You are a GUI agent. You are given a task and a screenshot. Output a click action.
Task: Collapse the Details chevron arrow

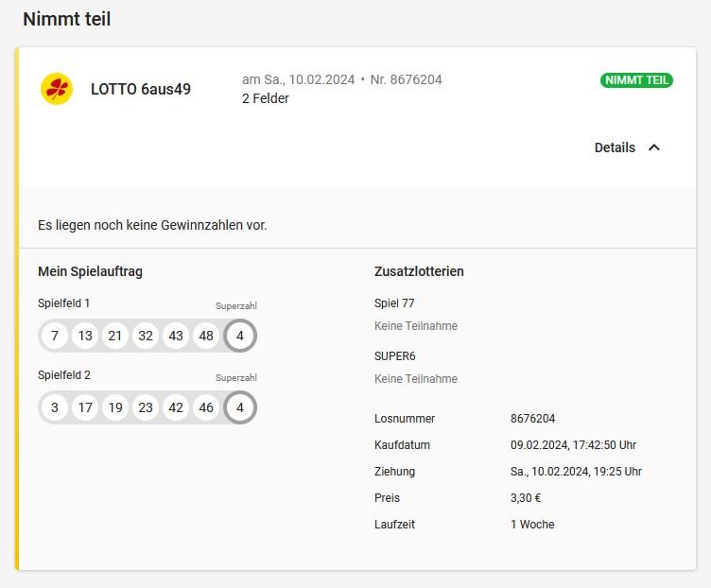(x=654, y=147)
